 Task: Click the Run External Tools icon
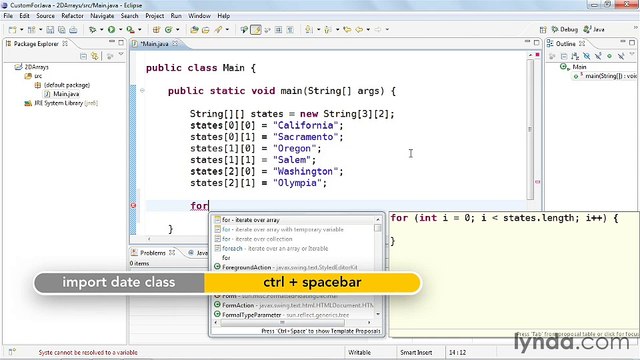130,29
